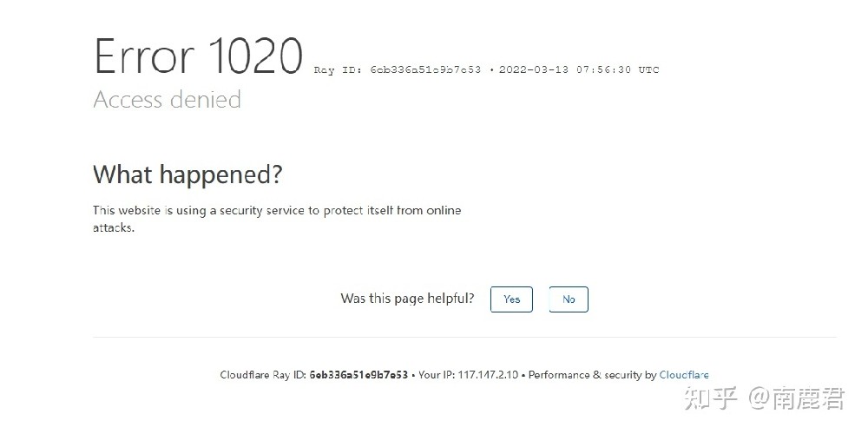Click the UTC text in header line
This screenshot has height=434, width=868.
648,69
